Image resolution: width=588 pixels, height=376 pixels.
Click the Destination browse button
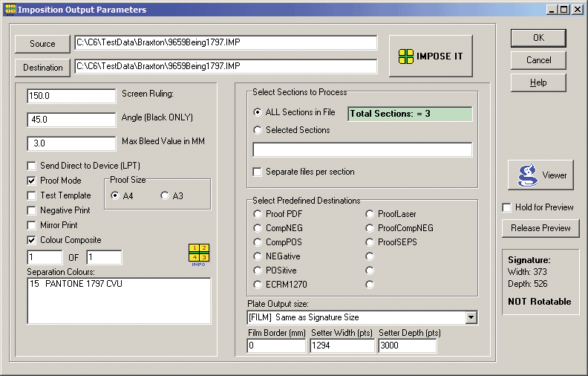[42, 68]
